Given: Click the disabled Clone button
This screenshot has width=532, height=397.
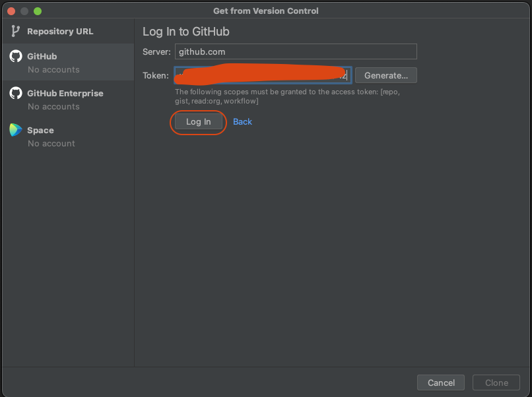Looking at the screenshot, I should click(496, 382).
